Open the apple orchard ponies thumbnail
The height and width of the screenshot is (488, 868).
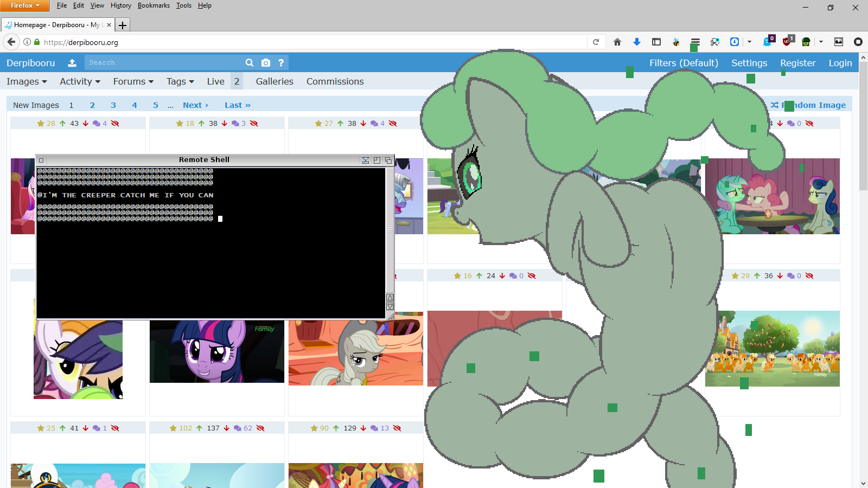pos(773,349)
